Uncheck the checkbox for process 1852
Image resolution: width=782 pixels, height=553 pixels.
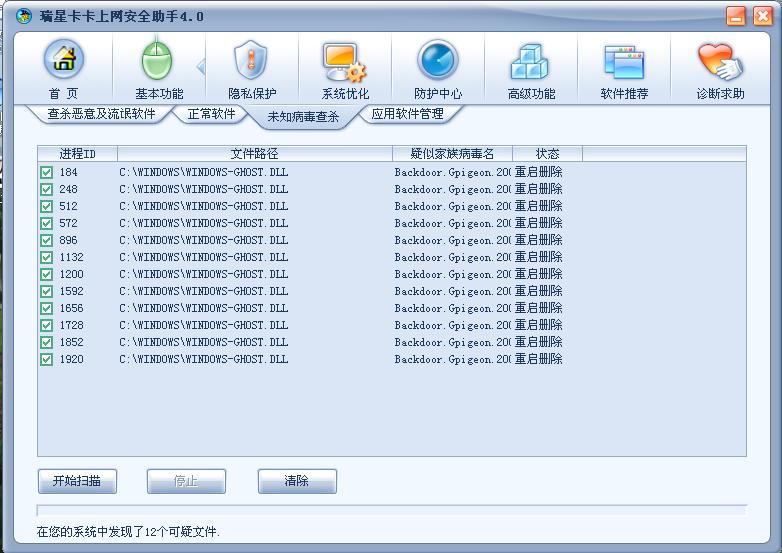[x=46, y=342]
